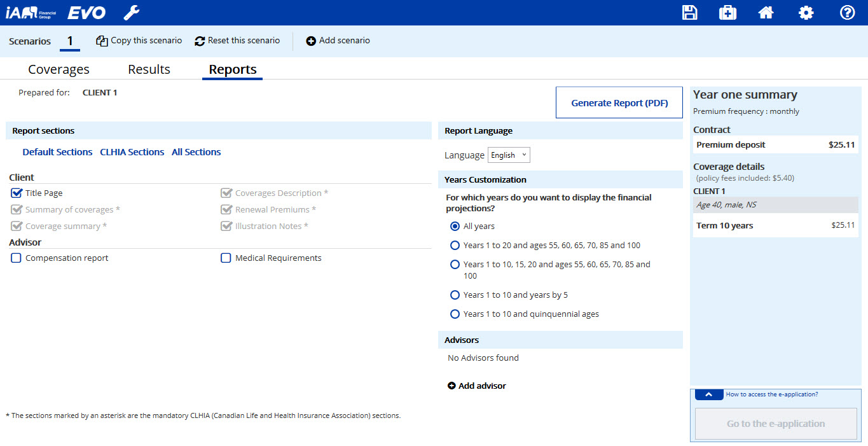
Task: Uncheck the Title Page checkbox
Action: coord(16,193)
